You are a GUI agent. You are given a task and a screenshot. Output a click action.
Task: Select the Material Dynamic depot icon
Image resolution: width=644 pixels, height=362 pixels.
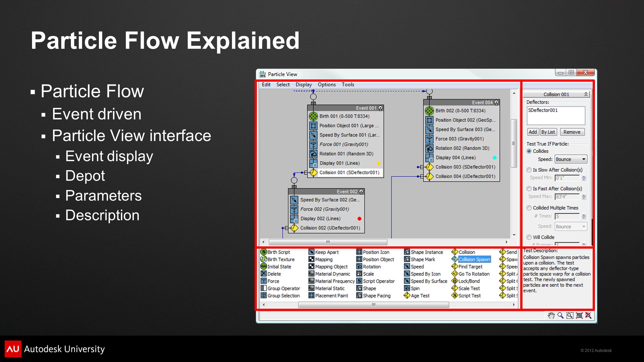pos(311,274)
